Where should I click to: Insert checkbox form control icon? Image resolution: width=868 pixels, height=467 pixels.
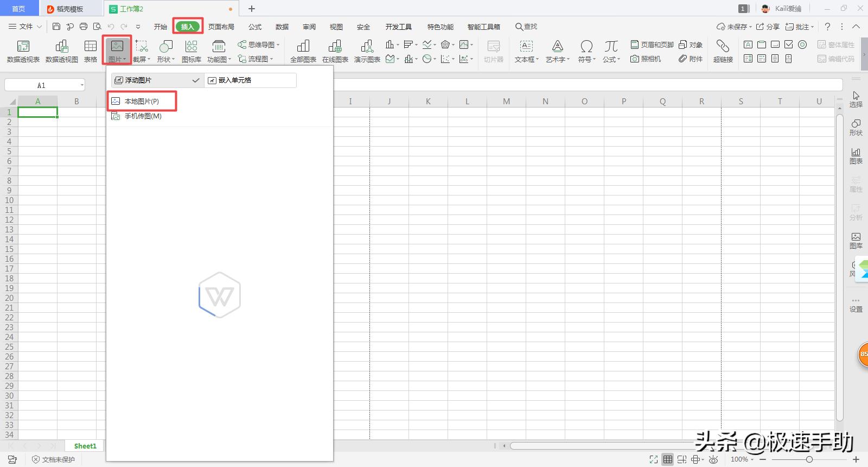point(789,45)
